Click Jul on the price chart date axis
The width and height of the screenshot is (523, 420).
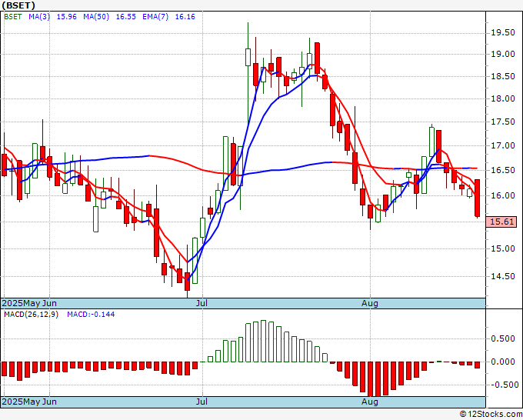(202, 303)
